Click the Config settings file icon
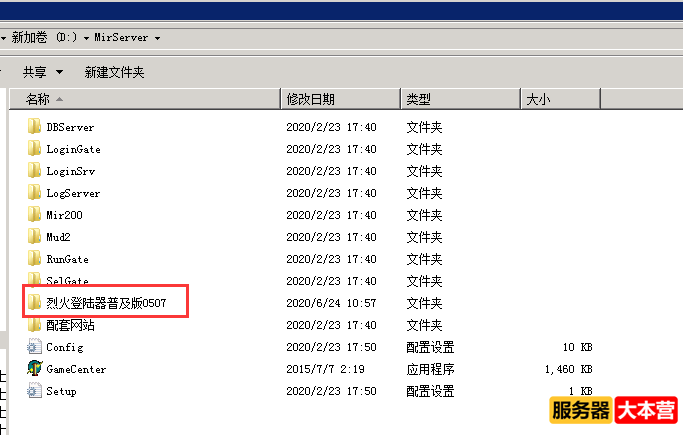 34,347
